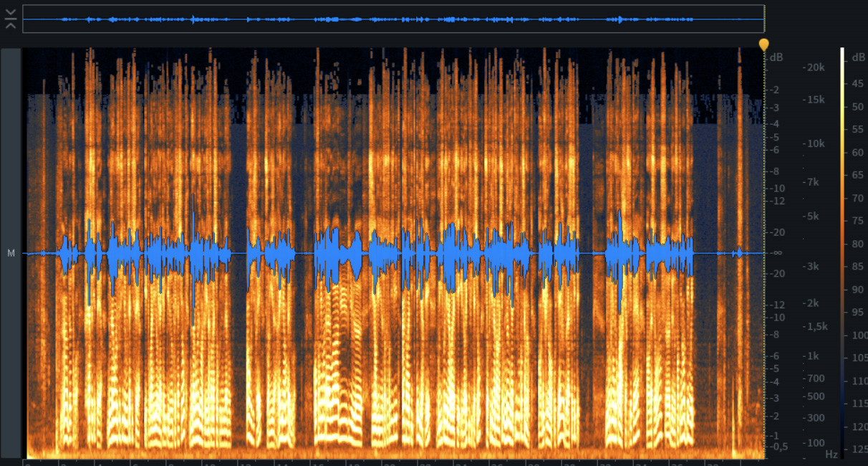
Task: Click the infinity mark on the amplitude scale
Action: point(778,253)
